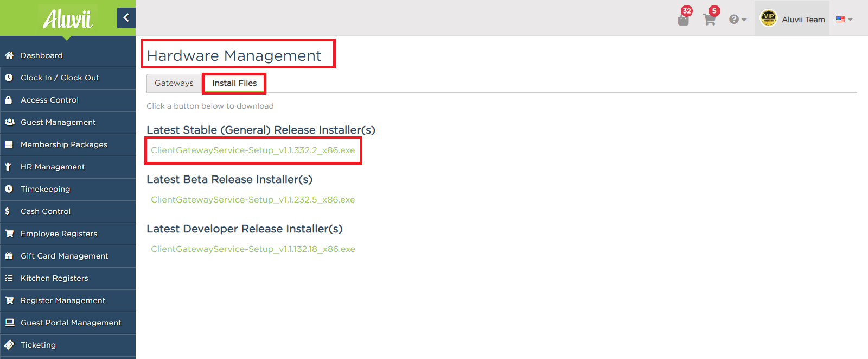Screen dimensions: 868x359
Task: Switch to the Gateways tab
Action: [174, 83]
